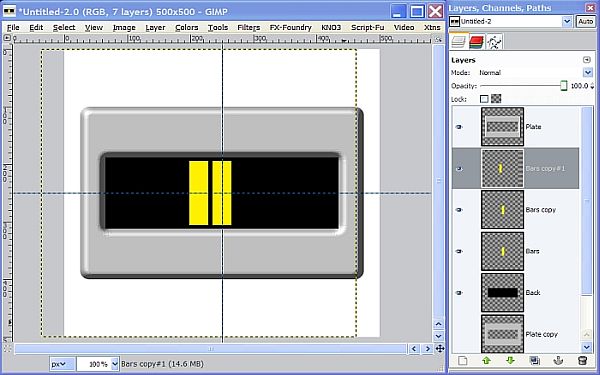Image resolution: width=600 pixels, height=375 pixels.
Task: Open the Untitled-2 image selector dropdown
Action: coord(567,21)
